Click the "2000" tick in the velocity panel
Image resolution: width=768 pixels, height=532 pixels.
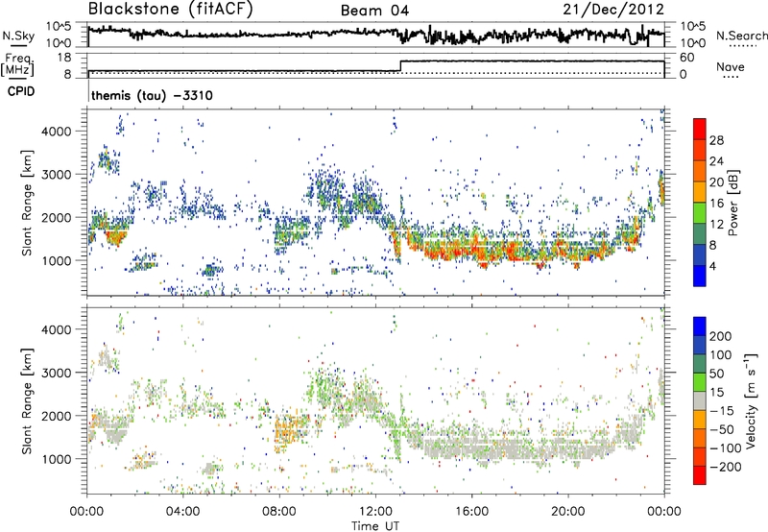point(56,416)
